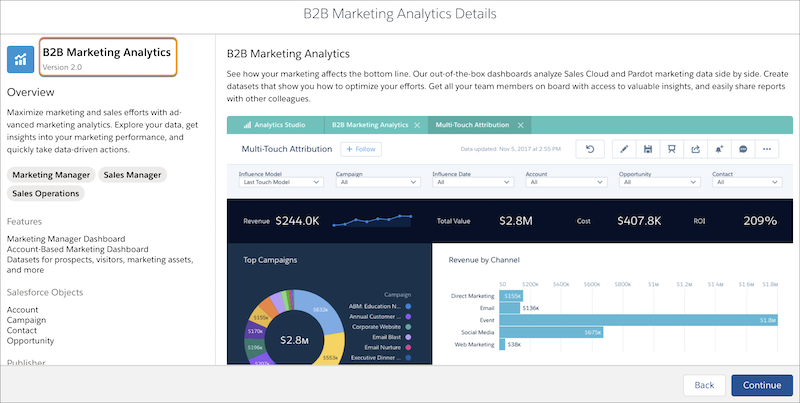Viewport: 800px width, 403px height.
Task: Click the Sales Manager tag
Action: click(132, 175)
